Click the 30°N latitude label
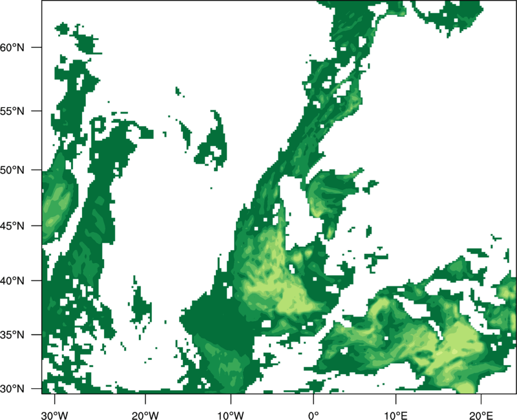517x420 pixels. click(12, 389)
